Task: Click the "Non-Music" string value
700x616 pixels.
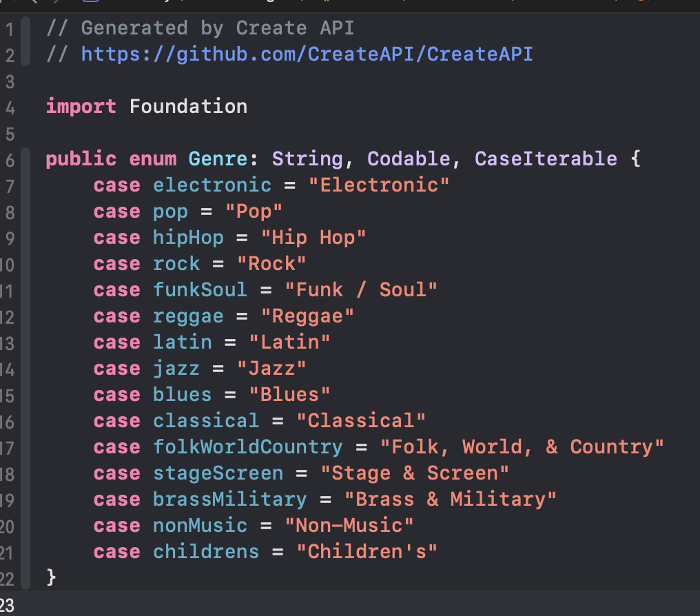Action: pyautogui.click(x=349, y=526)
